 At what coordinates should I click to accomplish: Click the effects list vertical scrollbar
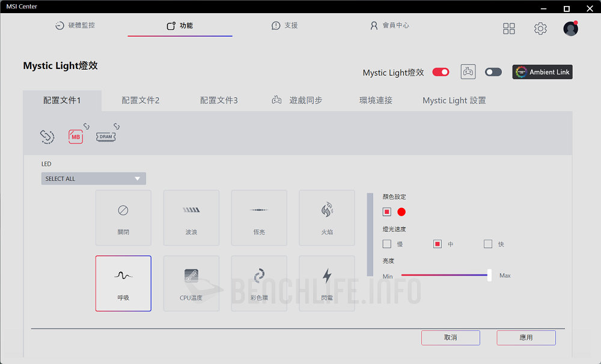pyautogui.click(x=370, y=234)
